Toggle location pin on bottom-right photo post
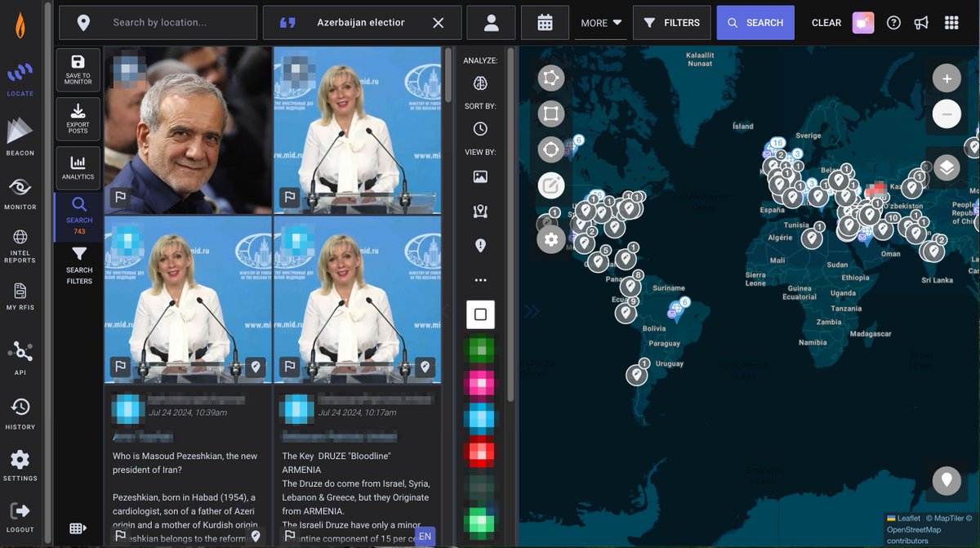Screen dimensions: 980x548 coord(425,367)
